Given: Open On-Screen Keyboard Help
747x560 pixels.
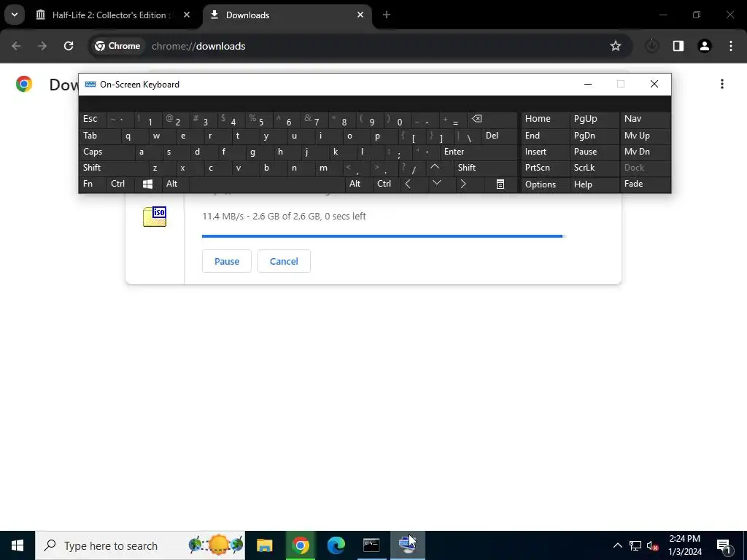Looking at the screenshot, I should pos(594,184).
